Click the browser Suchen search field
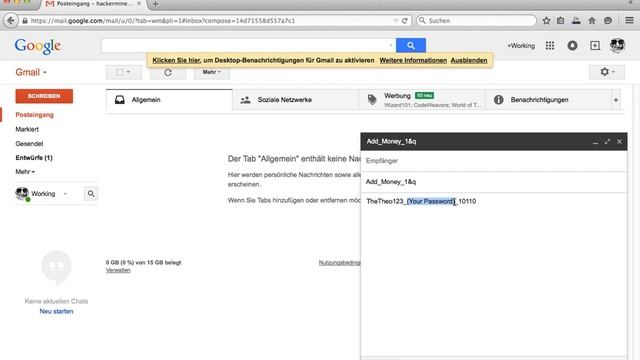Viewport: 640px width, 360px height. [x=476, y=20]
